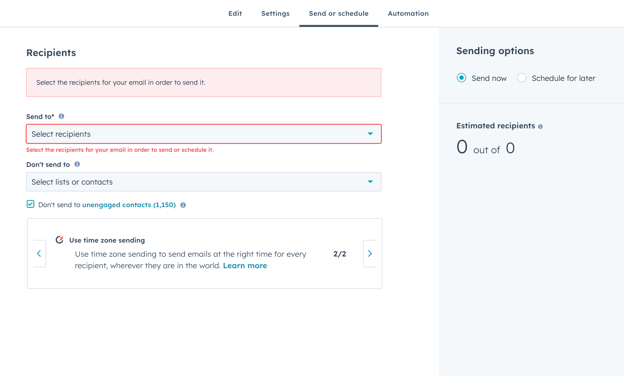Click the red recipients error message

coord(120,150)
